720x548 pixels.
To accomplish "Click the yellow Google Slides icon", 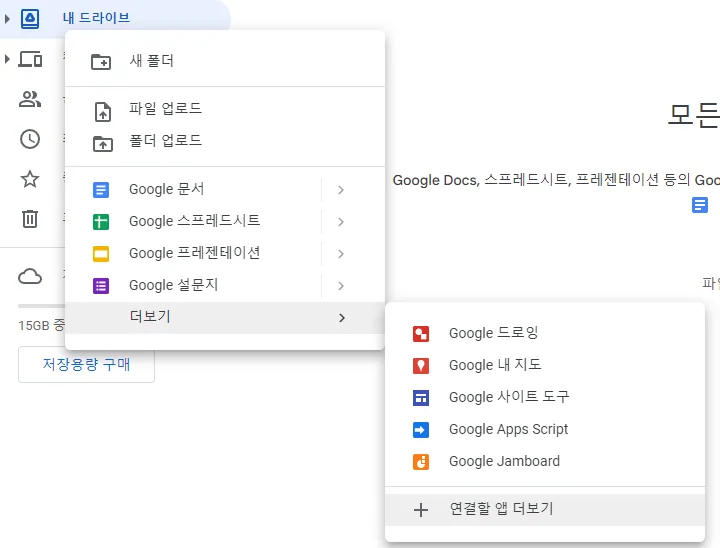I will click(x=101, y=254).
